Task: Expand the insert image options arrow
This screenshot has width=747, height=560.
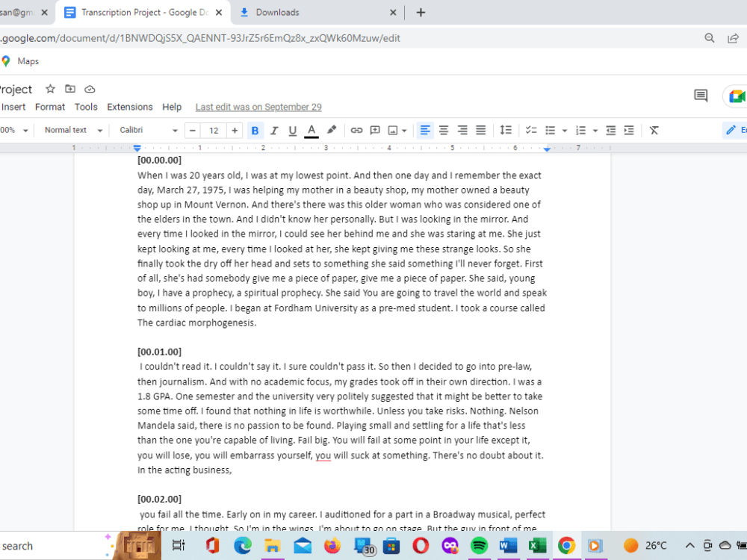Action: pos(404,131)
